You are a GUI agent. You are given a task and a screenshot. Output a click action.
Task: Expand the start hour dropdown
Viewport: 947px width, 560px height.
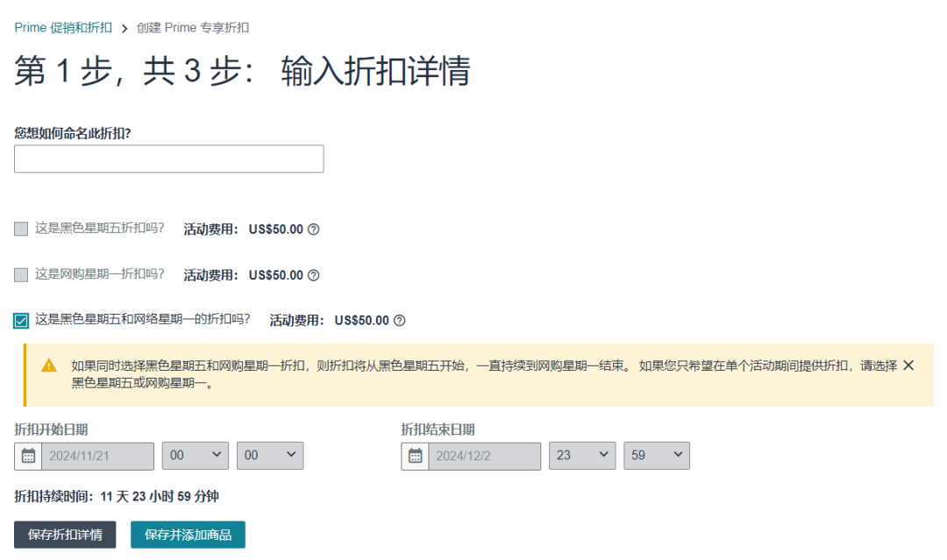click(195, 455)
